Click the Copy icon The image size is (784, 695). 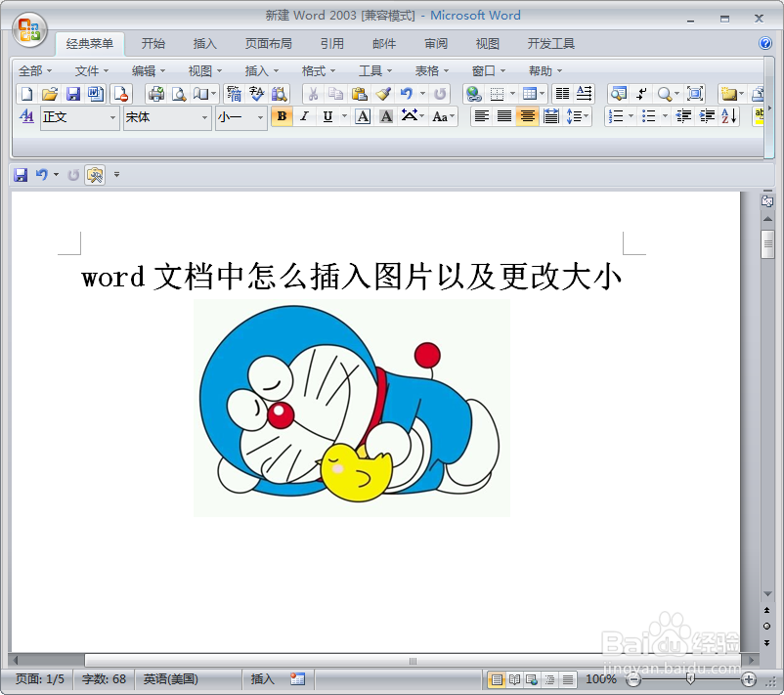tap(336, 94)
